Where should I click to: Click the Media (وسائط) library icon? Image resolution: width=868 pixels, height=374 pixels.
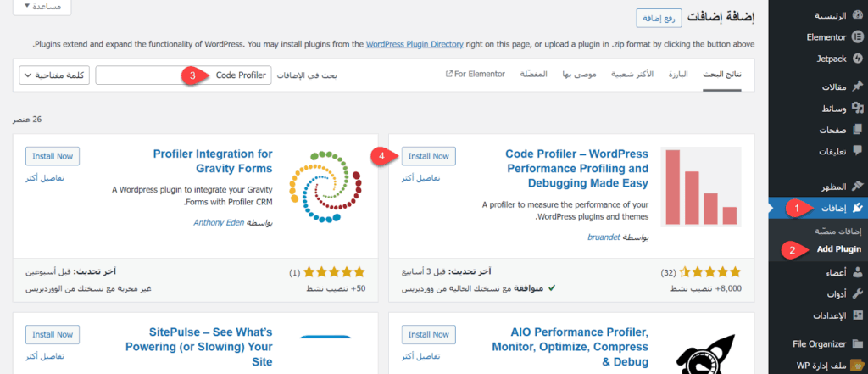[x=857, y=109]
